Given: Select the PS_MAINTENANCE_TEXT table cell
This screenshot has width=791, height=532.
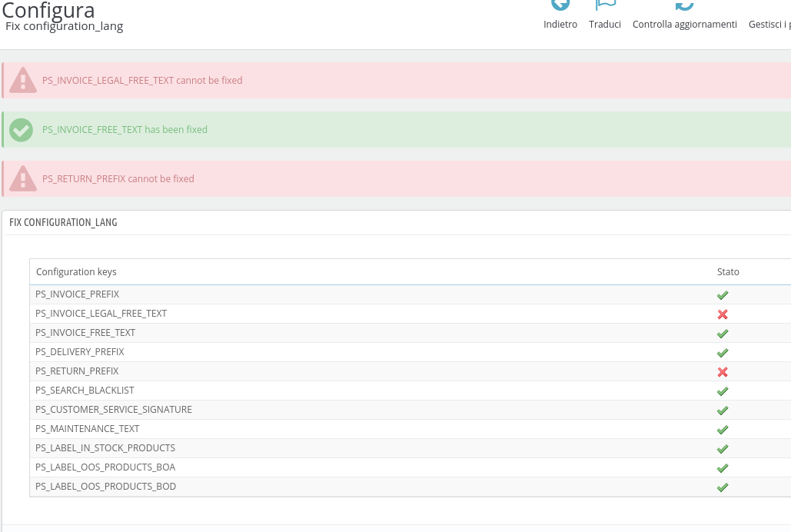Looking at the screenshot, I should pos(88,428).
